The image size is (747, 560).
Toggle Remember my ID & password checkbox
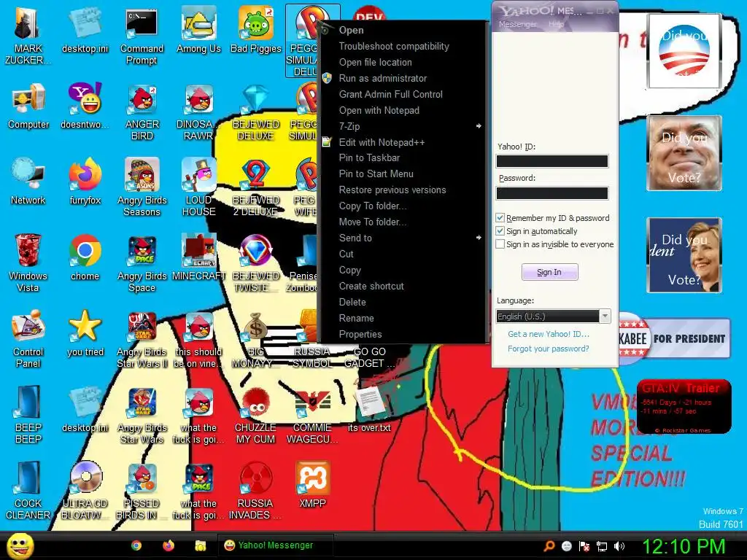[x=500, y=217]
